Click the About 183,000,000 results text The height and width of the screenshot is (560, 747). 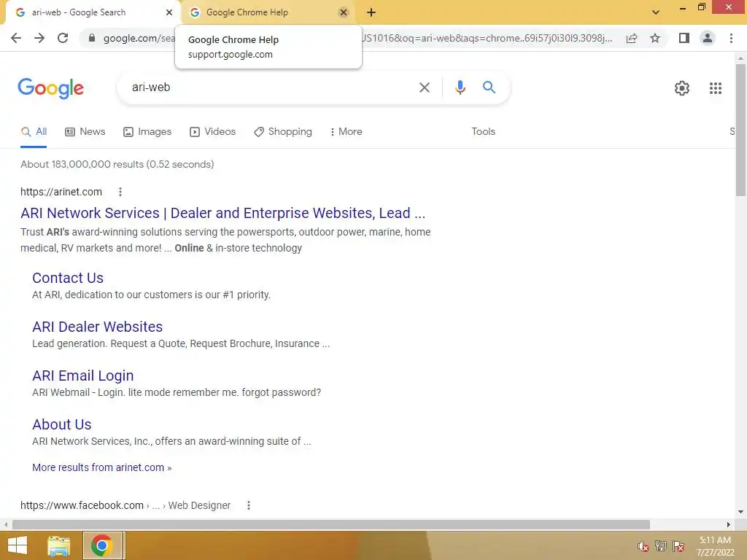click(117, 164)
